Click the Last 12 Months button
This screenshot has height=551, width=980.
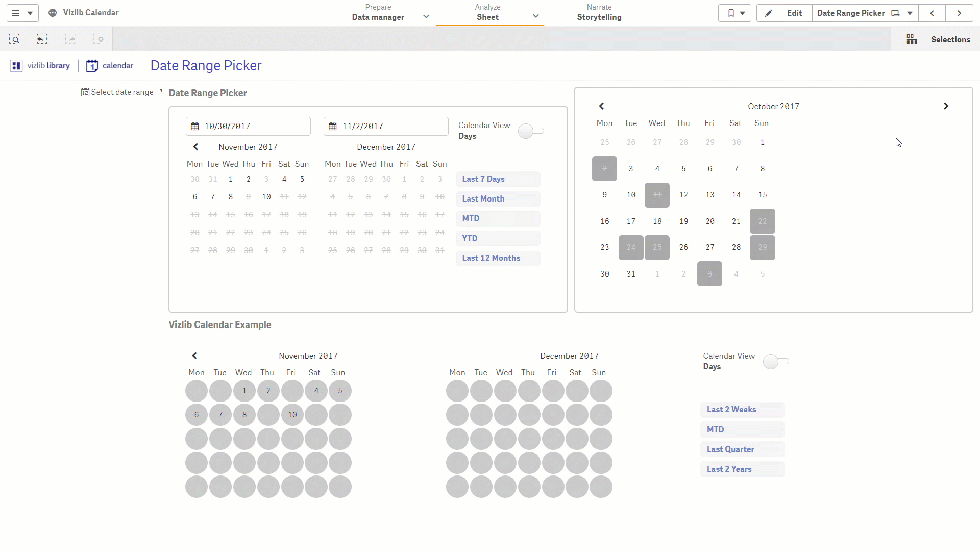pos(498,258)
